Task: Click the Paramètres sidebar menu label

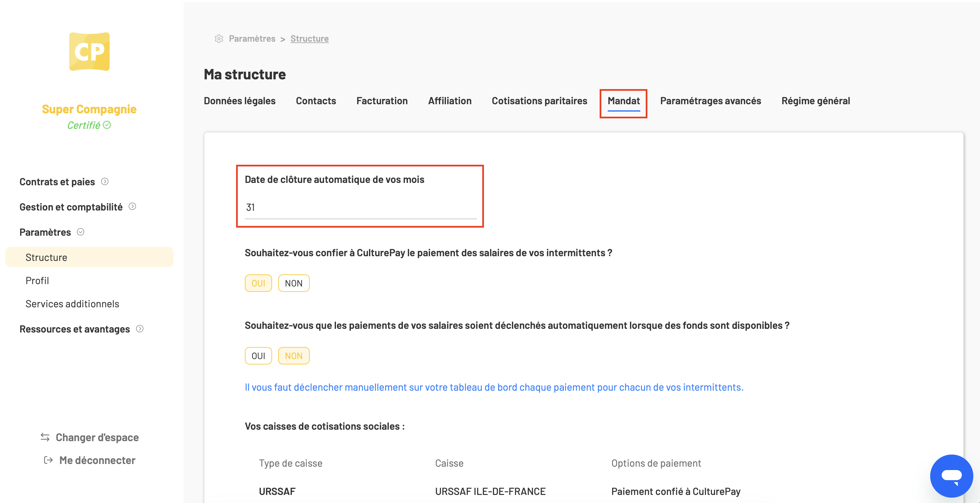Action: 45,232
